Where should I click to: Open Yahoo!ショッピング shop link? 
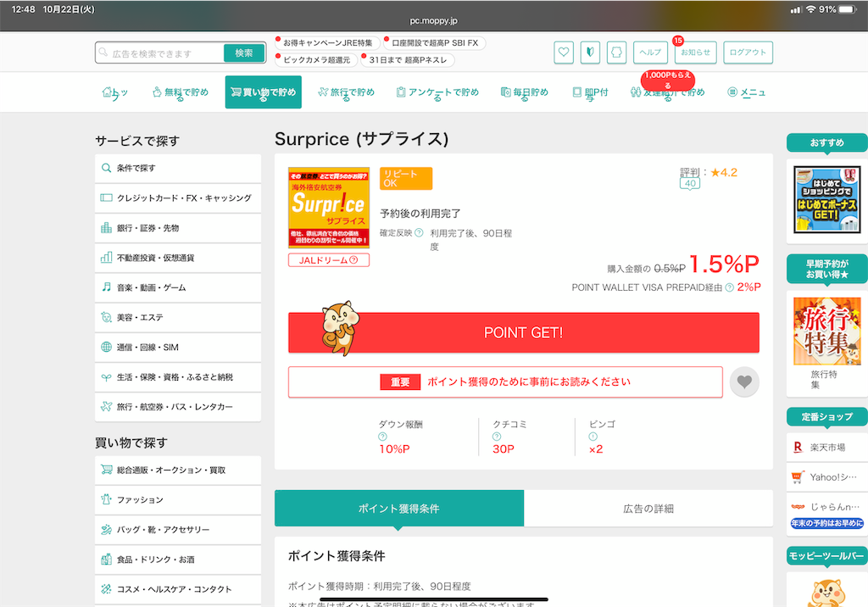tap(826, 476)
